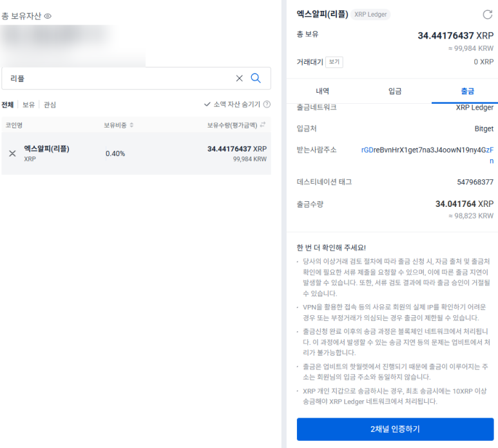This screenshot has height=448, width=498.
Task: Click the 코인명 column header
Action: pos(14,126)
